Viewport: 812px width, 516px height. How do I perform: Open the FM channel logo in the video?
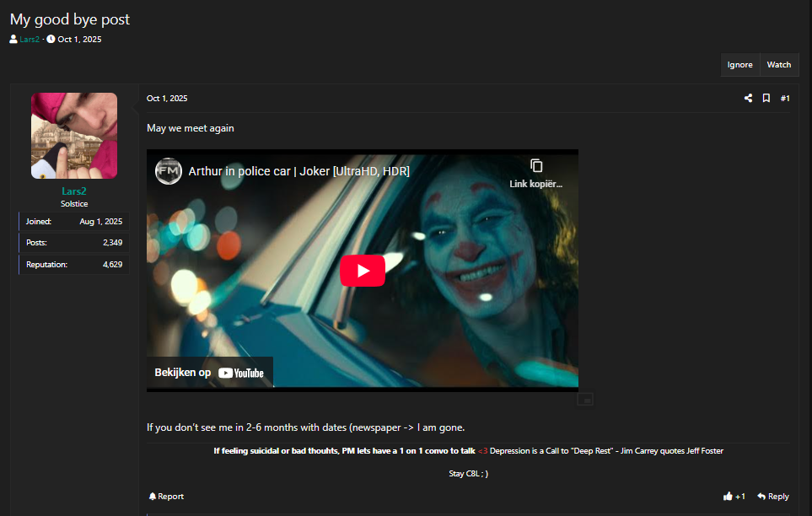[x=169, y=171]
